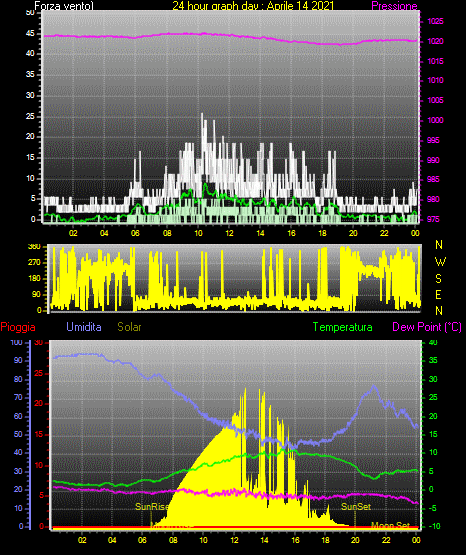This screenshot has height=555, width=466.
Task: Click the 18 hour tick of lower graph
Action: pos(325,540)
